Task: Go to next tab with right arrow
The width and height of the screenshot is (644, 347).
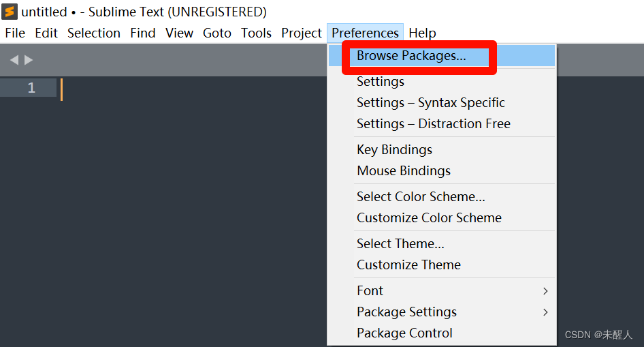Action: (x=29, y=60)
